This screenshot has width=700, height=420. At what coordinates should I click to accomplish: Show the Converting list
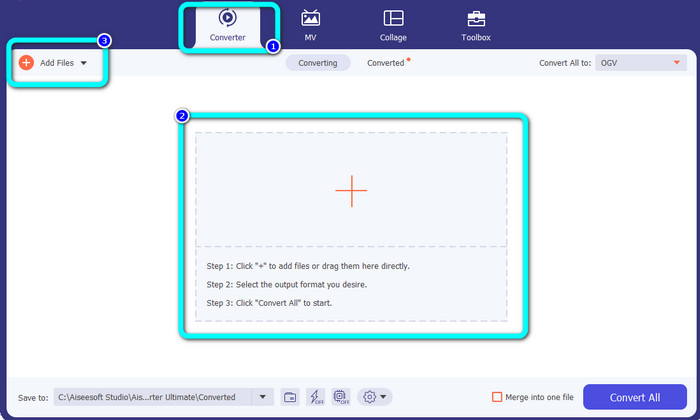317,63
